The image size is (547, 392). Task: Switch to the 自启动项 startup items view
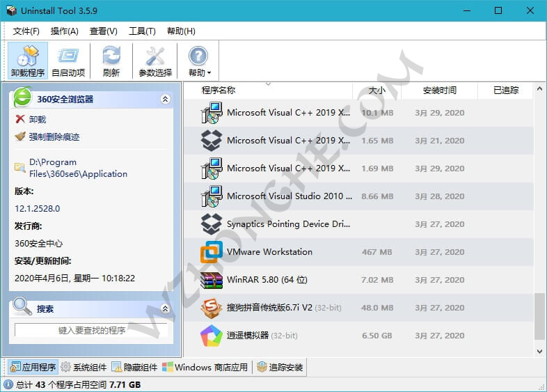68,61
